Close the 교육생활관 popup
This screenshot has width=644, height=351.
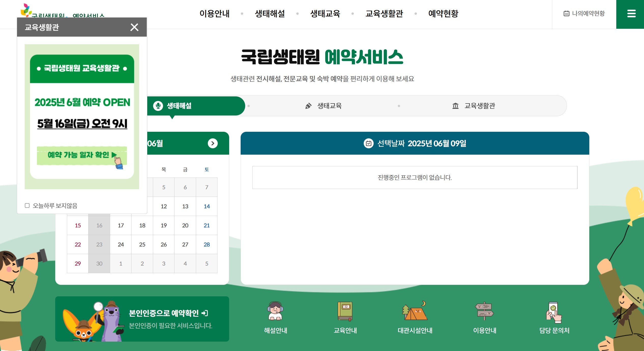coord(134,27)
